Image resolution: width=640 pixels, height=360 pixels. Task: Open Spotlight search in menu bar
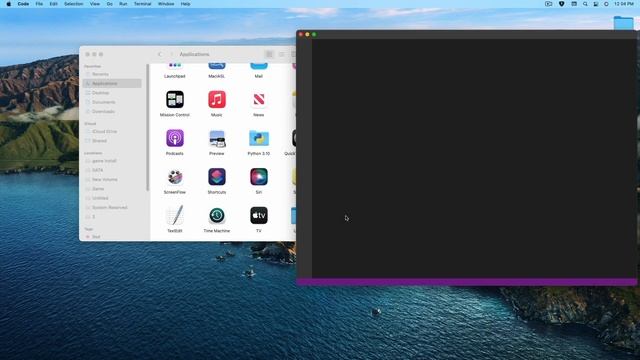click(585, 4)
